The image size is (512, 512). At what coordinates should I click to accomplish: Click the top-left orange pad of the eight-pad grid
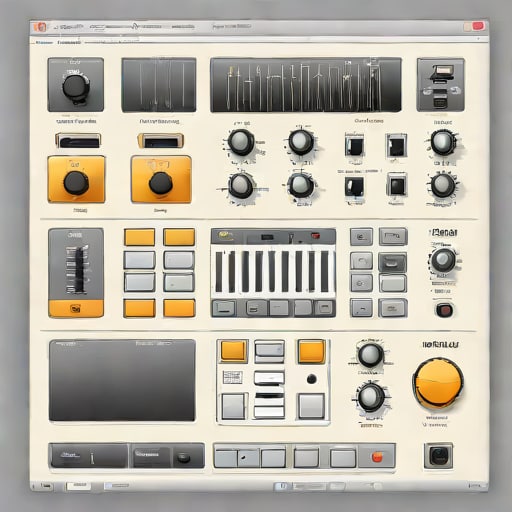pyautogui.click(x=139, y=237)
